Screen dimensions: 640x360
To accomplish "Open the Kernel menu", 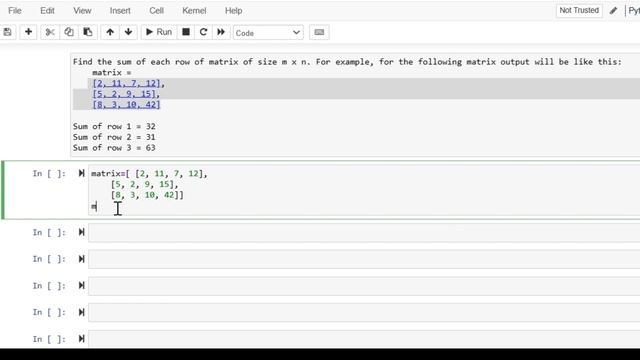I will click(x=194, y=11).
